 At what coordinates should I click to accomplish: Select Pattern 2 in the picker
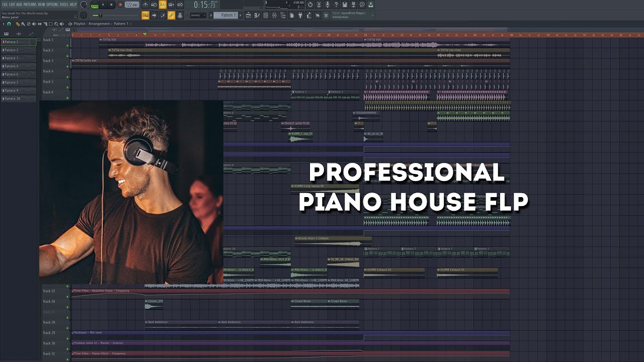coord(18,50)
